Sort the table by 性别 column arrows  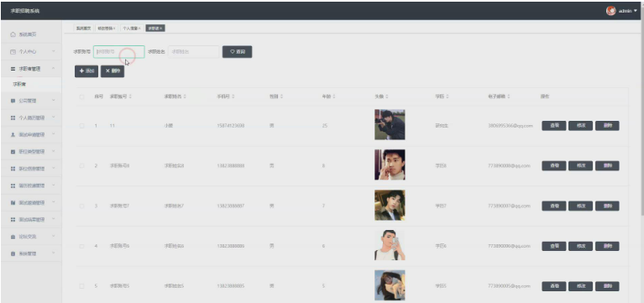[x=281, y=97]
